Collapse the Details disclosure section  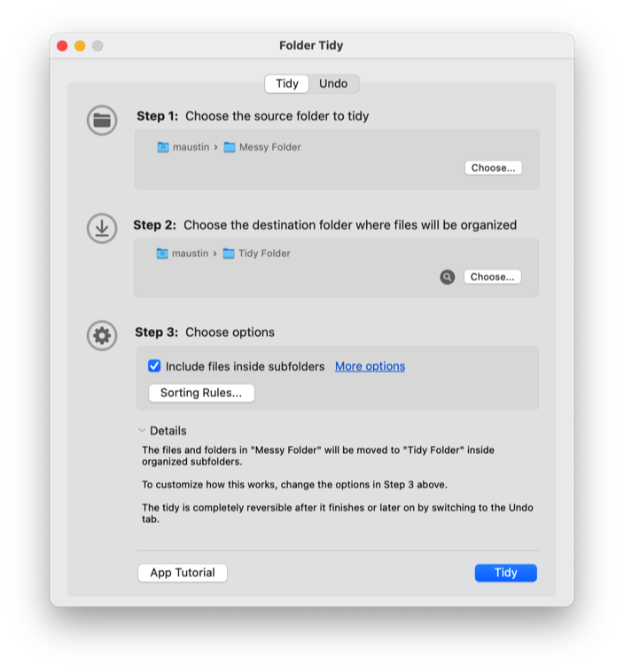[142, 430]
